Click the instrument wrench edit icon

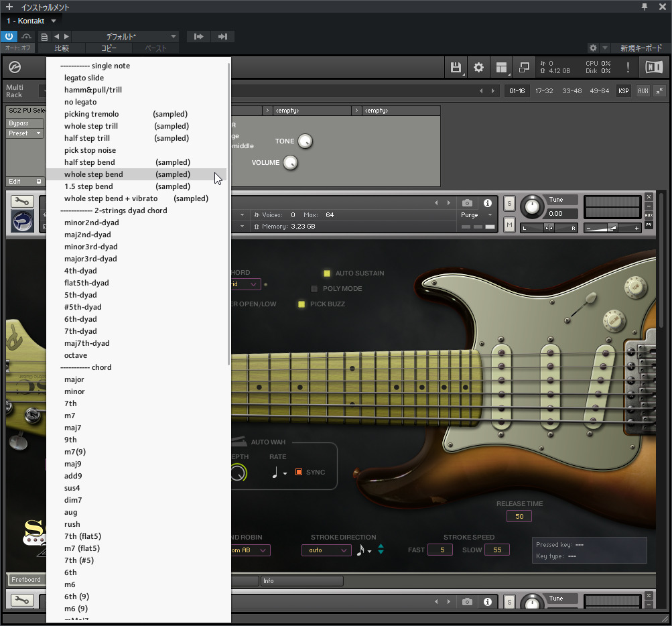point(23,201)
